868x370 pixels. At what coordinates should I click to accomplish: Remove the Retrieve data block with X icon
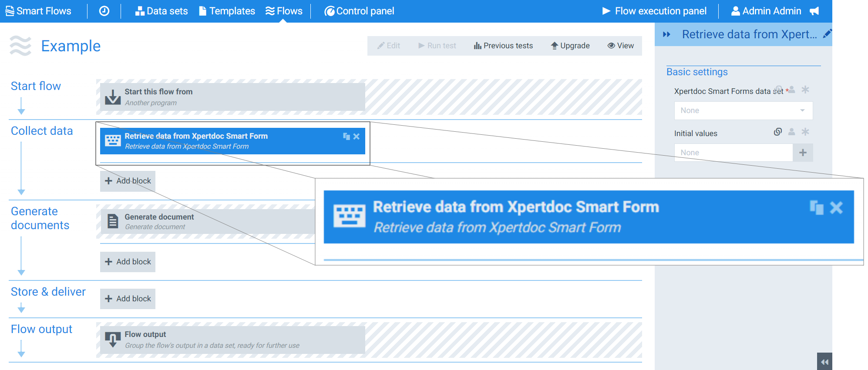[x=357, y=137]
